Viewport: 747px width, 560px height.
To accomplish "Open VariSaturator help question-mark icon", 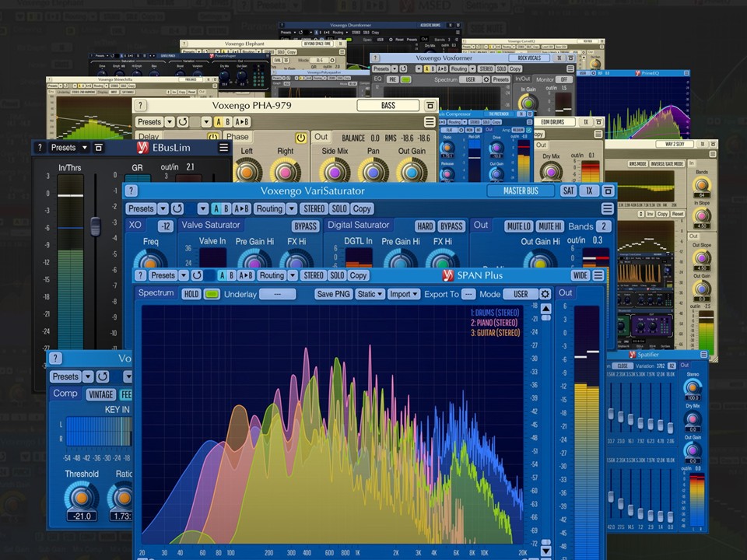I will tap(131, 191).
